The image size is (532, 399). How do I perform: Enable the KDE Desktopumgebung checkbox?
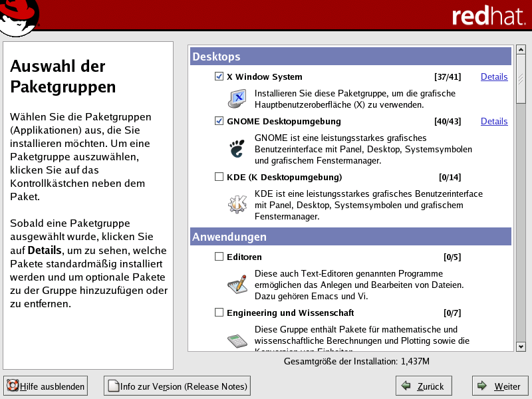pyautogui.click(x=219, y=178)
